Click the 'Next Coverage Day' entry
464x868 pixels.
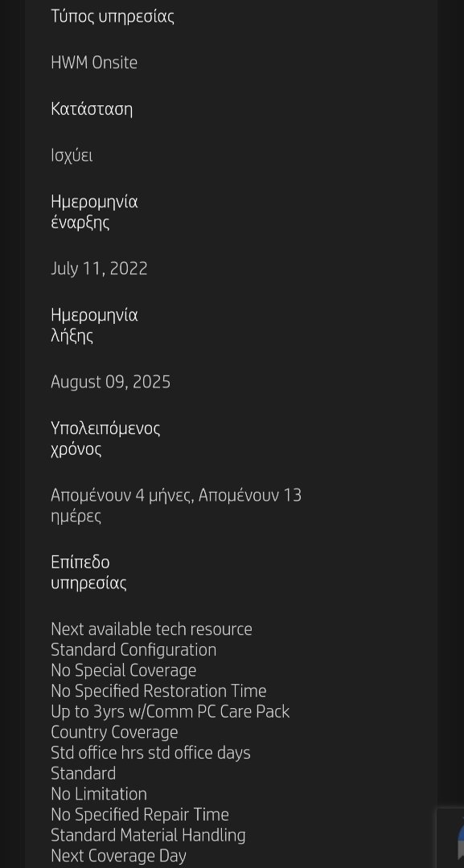tap(118, 856)
